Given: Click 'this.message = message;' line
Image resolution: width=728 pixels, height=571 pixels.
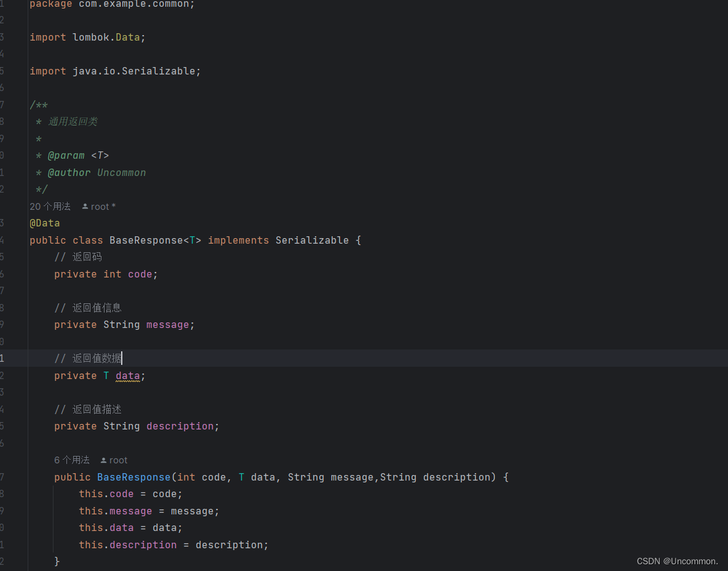Looking at the screenshot, I should pyautogui.click(x=149, y=511).
